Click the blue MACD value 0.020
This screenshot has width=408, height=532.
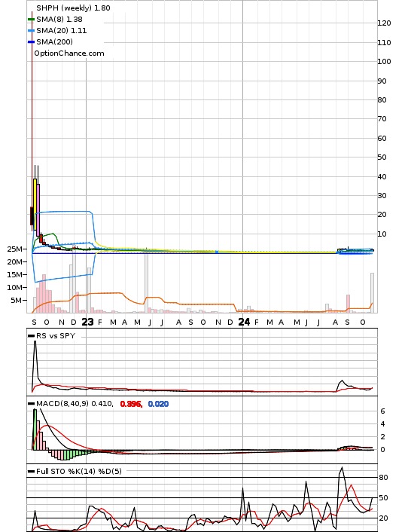(x=158, y=404)
